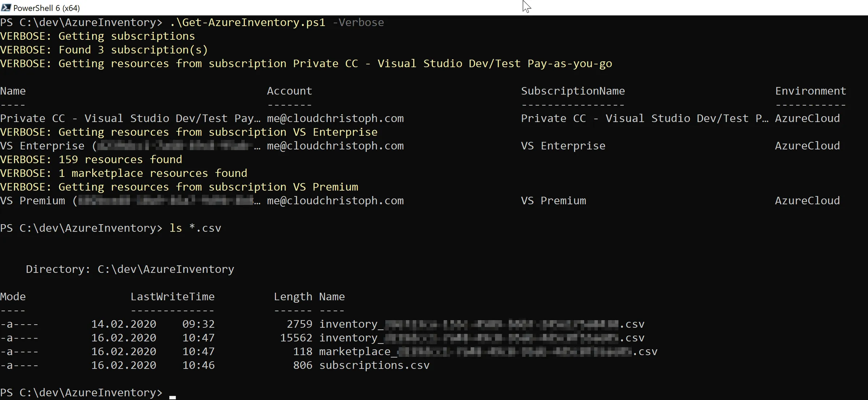Click 'VERBOSE: 159 resources found' line
Viewport: 868px width, 400px height.
(91, 159)
